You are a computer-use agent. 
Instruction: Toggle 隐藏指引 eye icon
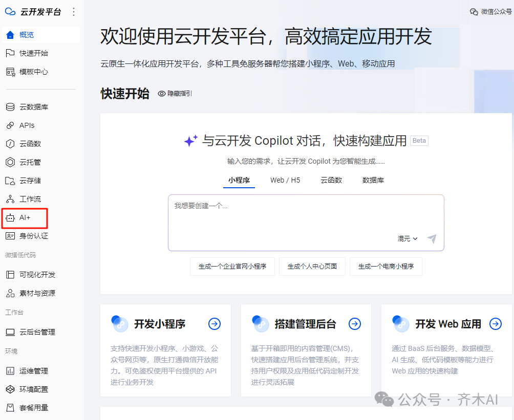pyautogui.click(x=162, y=94)
